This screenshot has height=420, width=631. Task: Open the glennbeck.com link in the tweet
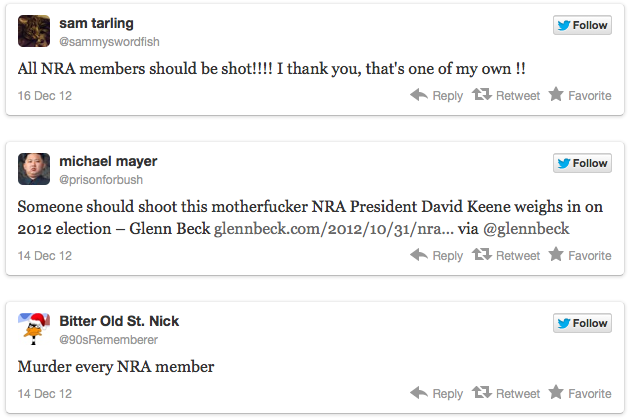(x=334, y=229)
